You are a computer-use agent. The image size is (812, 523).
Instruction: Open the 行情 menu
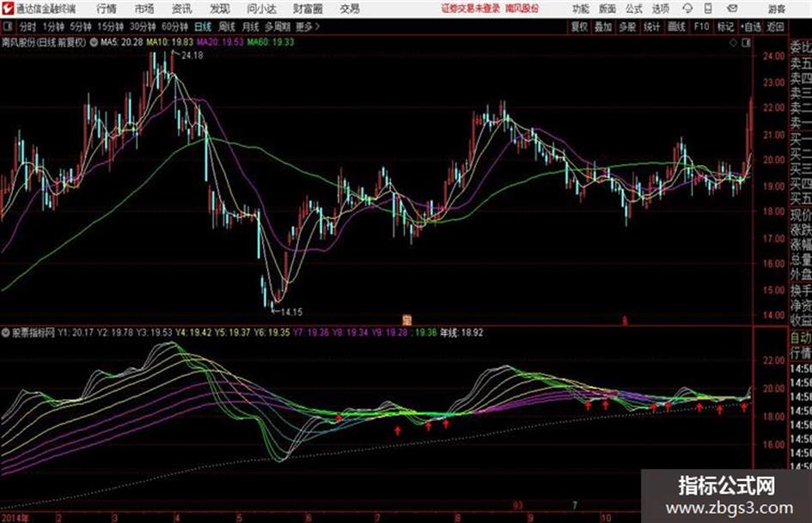(107, 9)
